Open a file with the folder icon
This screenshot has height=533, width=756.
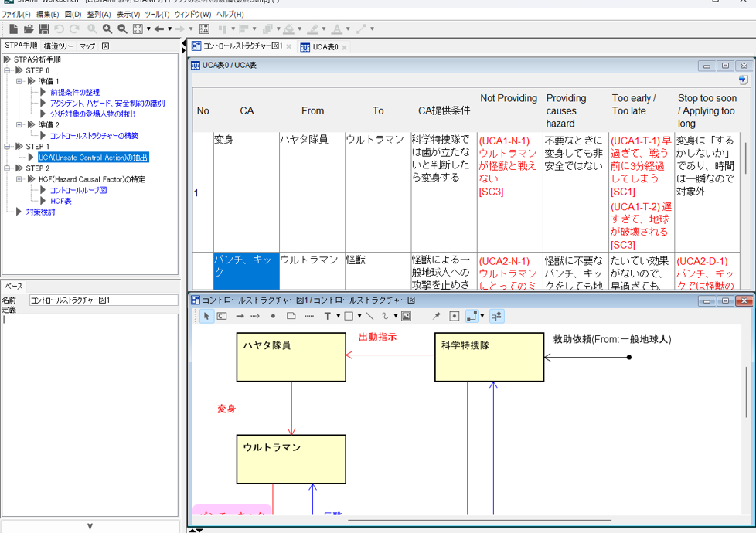(x=29, y=29)
